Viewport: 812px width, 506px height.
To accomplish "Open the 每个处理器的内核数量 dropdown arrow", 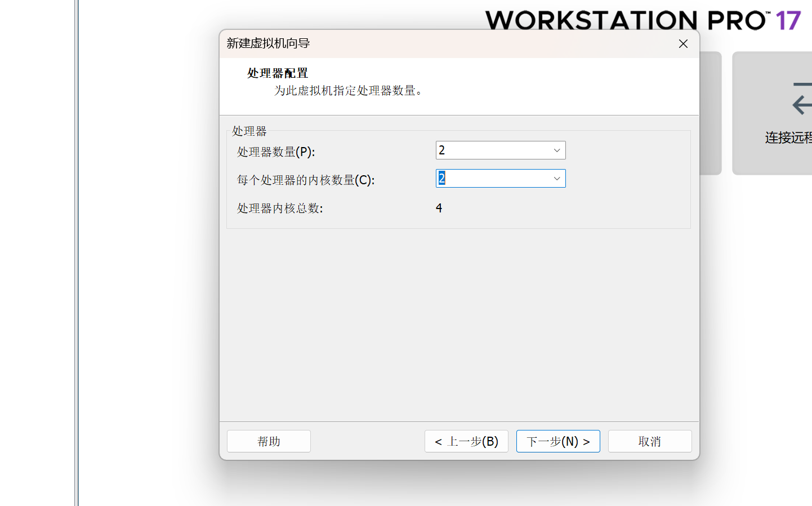I will (x=556, y=179).
